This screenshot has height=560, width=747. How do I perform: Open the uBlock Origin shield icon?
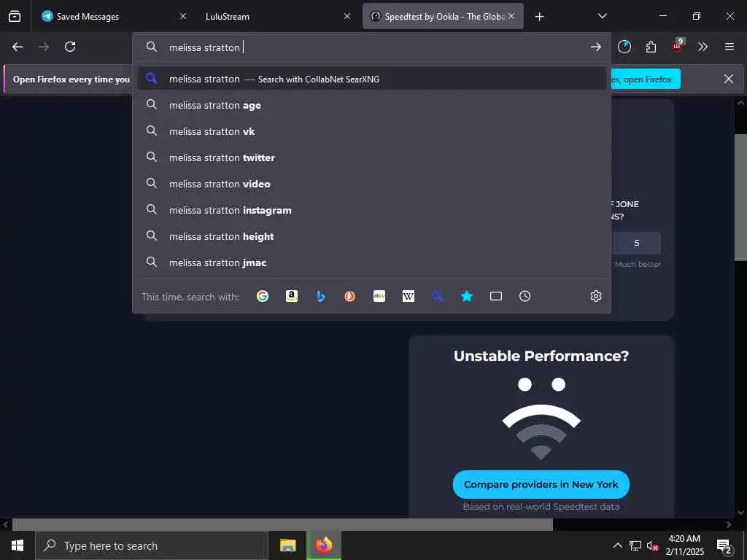(x=677, y=46)
